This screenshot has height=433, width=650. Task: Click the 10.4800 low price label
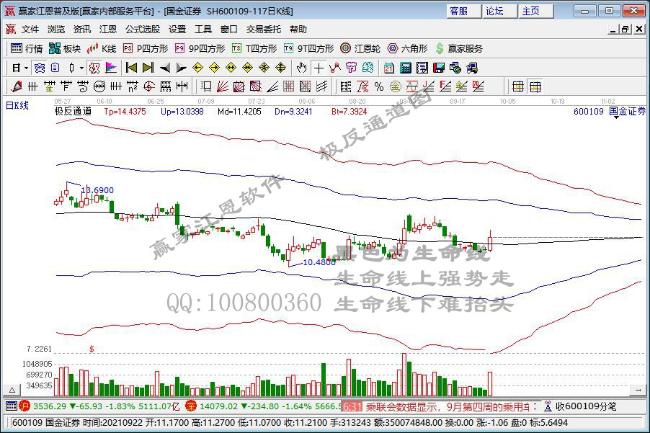(319, 262)
